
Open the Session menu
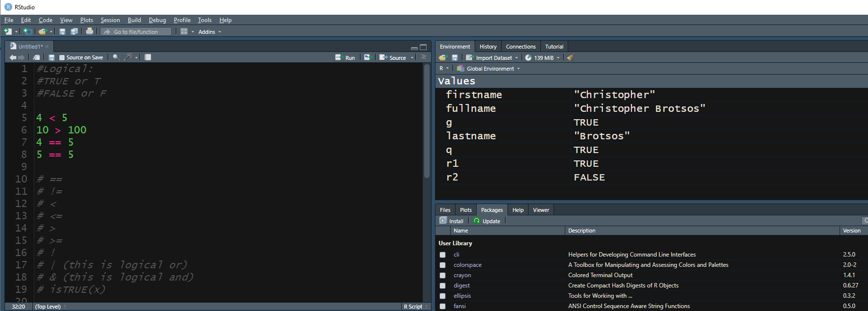click(110, 20)
